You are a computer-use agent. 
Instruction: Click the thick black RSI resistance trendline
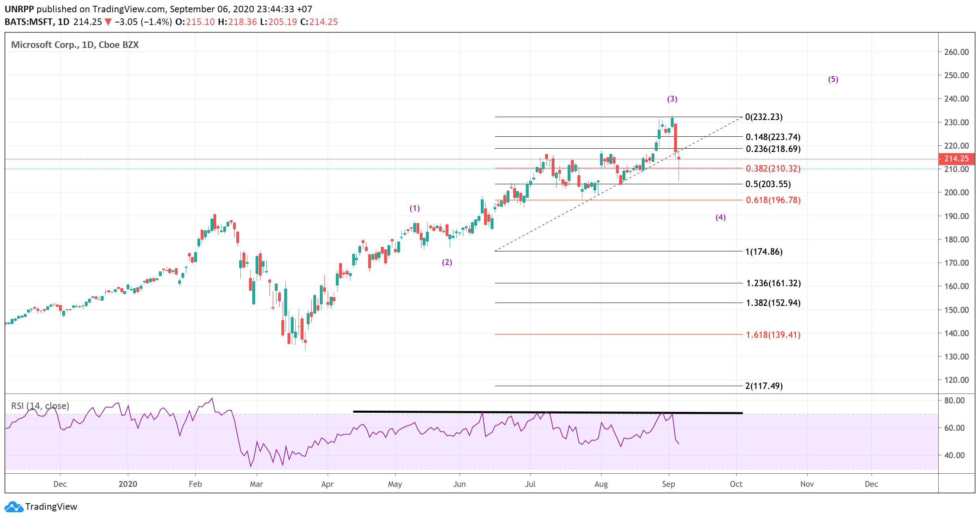tap(548, 412)
